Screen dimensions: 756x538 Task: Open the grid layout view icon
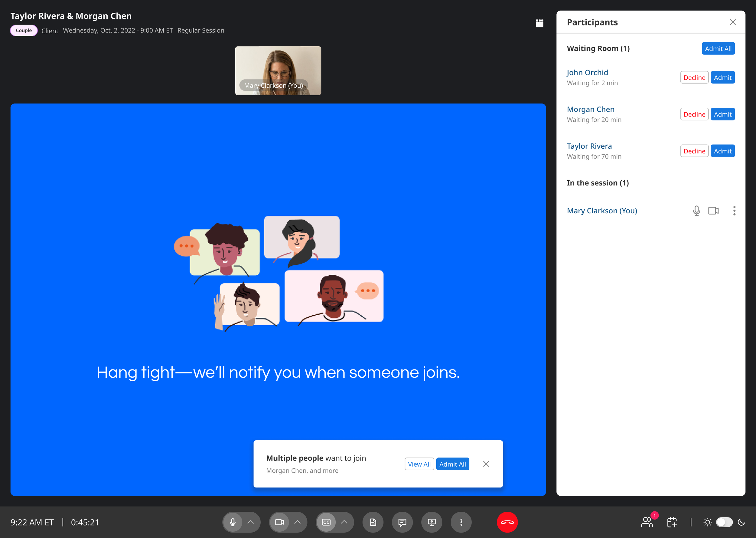pyautogui.click(x=539, y=23)
